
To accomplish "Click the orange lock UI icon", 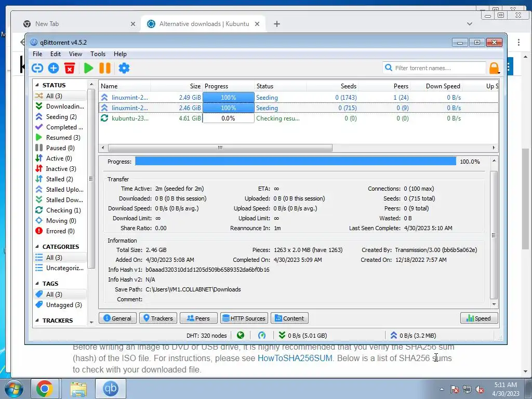I will [494, 68].
